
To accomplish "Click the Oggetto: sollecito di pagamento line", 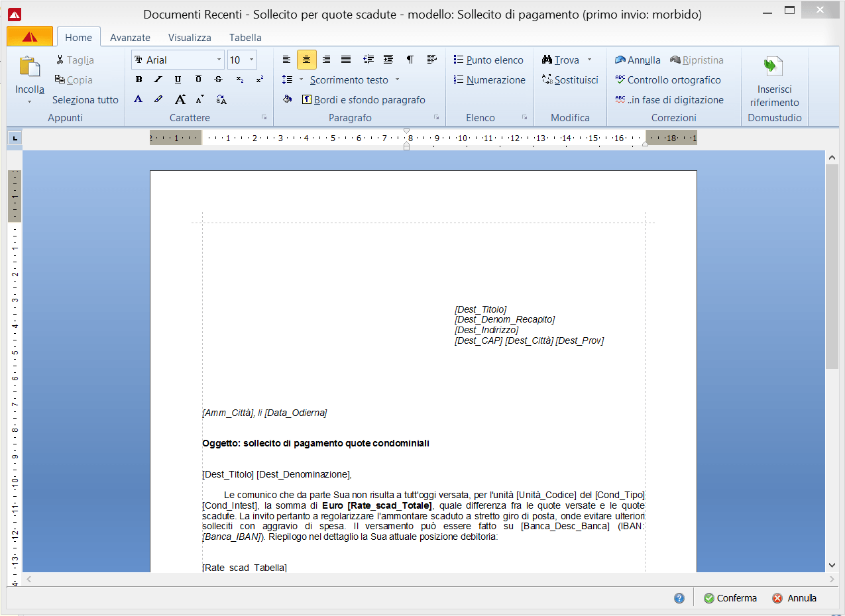I will tap(315, 443).
